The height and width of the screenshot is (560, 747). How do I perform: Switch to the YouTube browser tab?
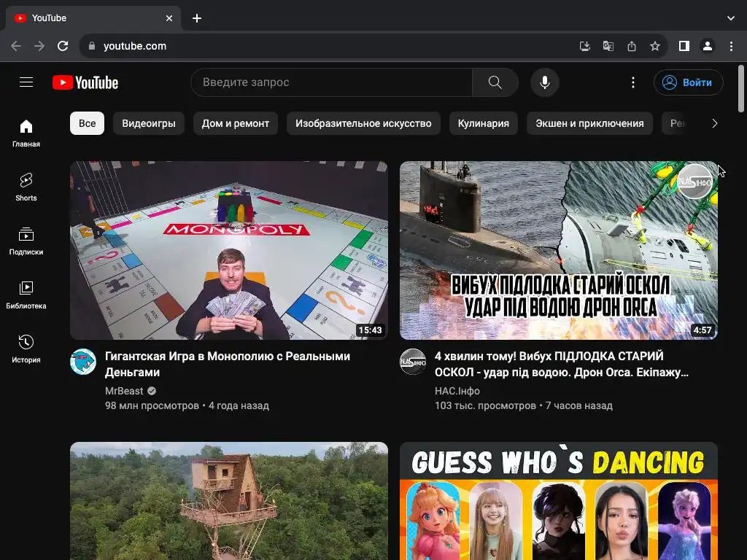[93, 18]
